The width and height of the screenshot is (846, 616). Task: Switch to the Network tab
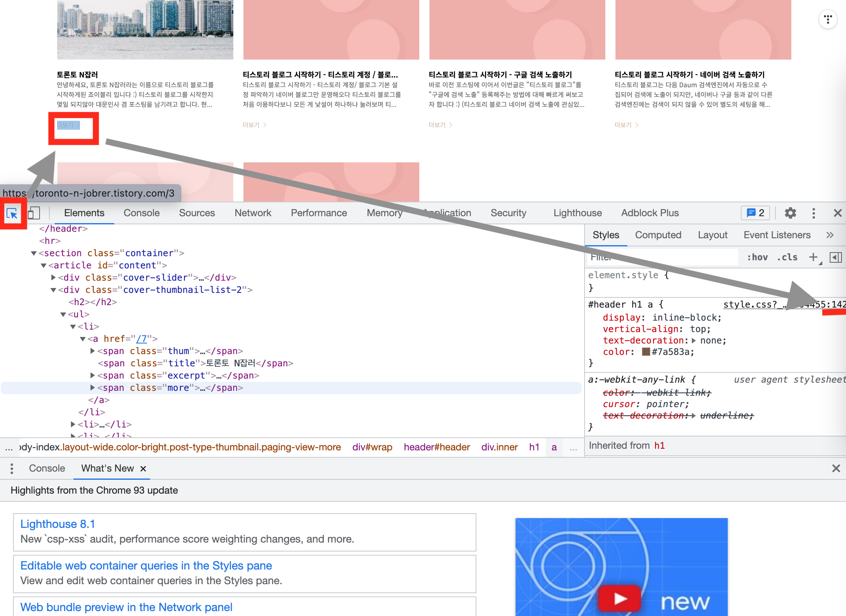pyautogui.click(x=252, y=213)
